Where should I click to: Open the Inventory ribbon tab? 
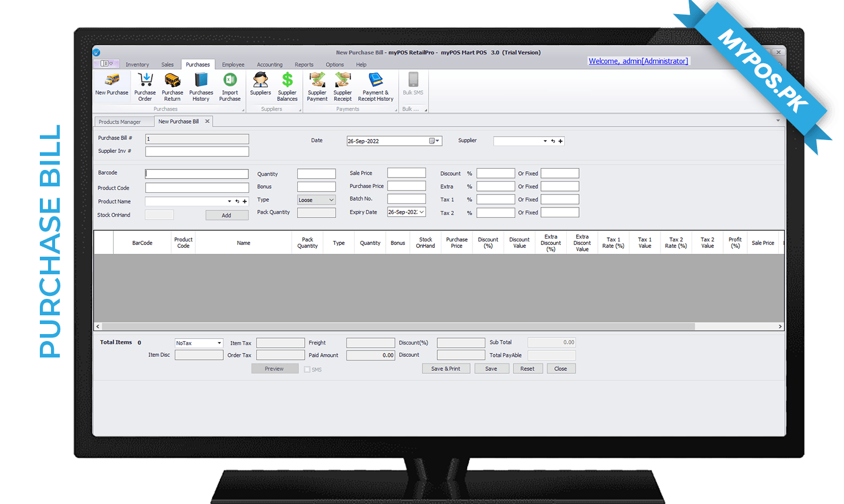[x=137, y=64]
